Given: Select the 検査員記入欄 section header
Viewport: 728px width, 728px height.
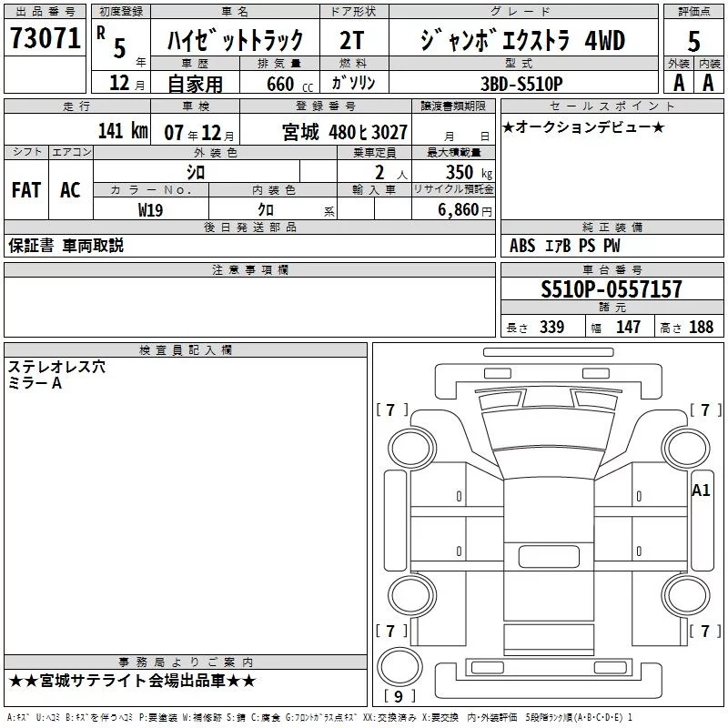Looking at the screenshot, I should [x=186, y=350].
